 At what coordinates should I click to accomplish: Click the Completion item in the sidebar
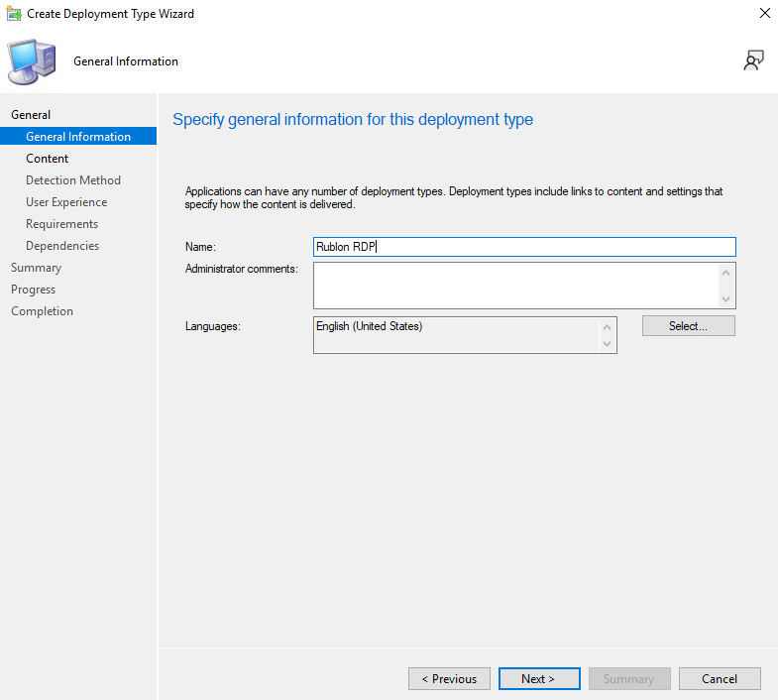42,311
